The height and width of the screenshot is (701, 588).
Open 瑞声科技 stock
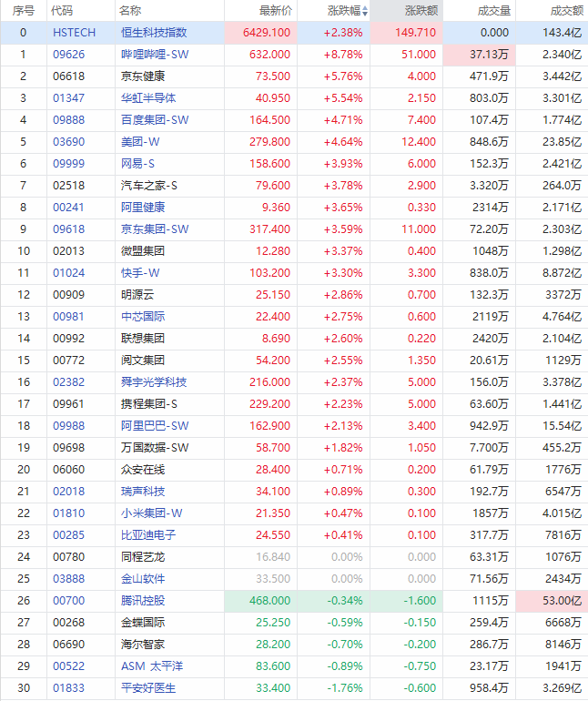pos(143,492)
